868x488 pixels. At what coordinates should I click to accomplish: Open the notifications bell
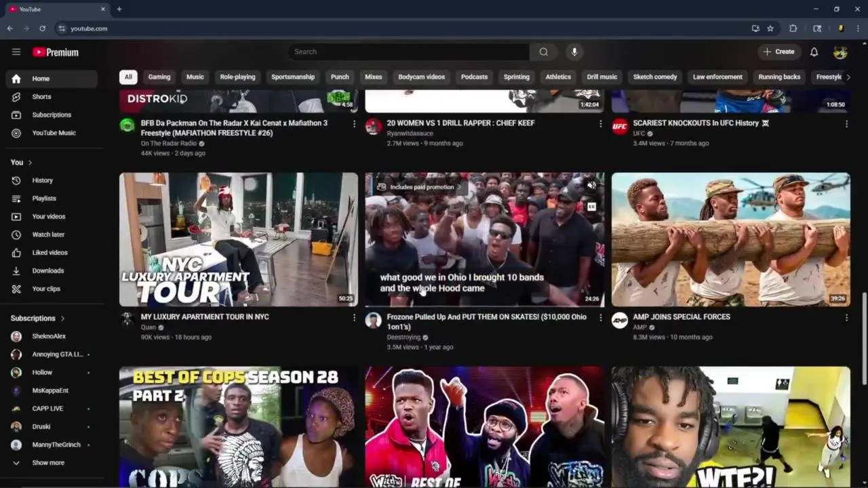tap(814, 52)
